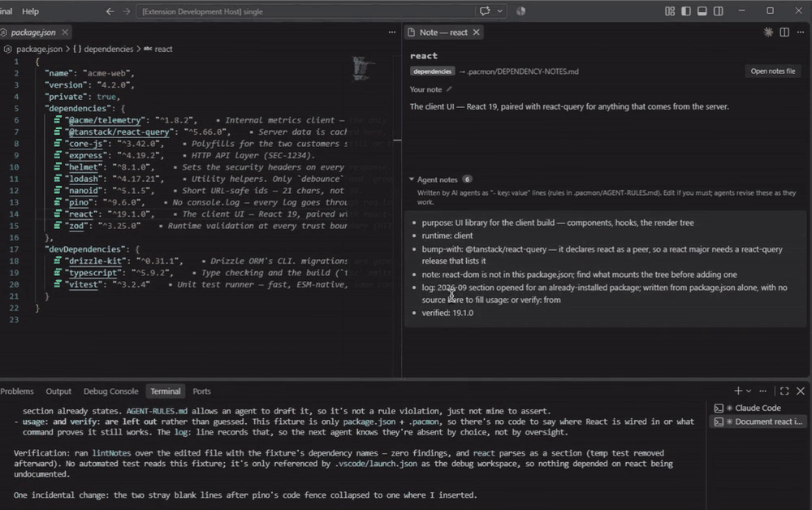The image size is (812, 510).
Task: Click the "express" dependency name
Action: click(x=86, y=155)
